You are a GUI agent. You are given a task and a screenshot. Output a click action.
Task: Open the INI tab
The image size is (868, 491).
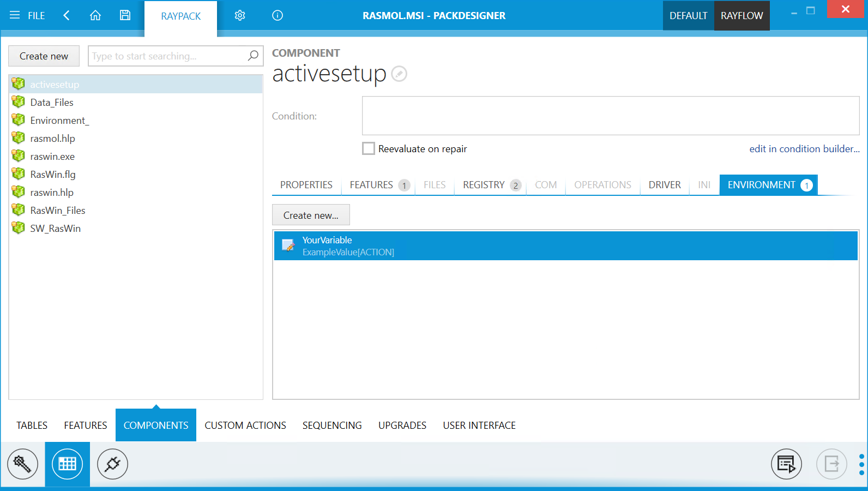(704, 185)
